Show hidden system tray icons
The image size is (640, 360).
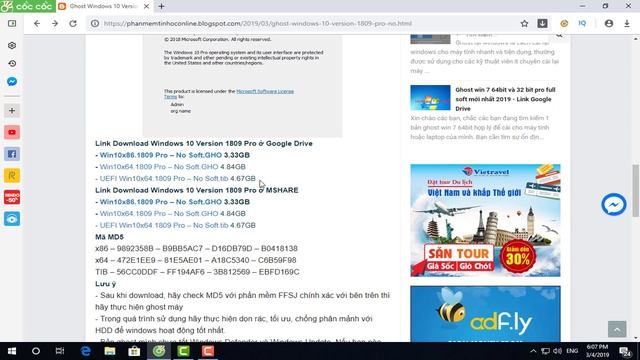coord(533,351)
